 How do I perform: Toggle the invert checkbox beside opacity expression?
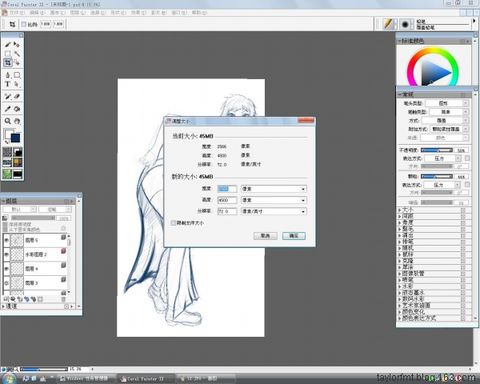point(467,158)
